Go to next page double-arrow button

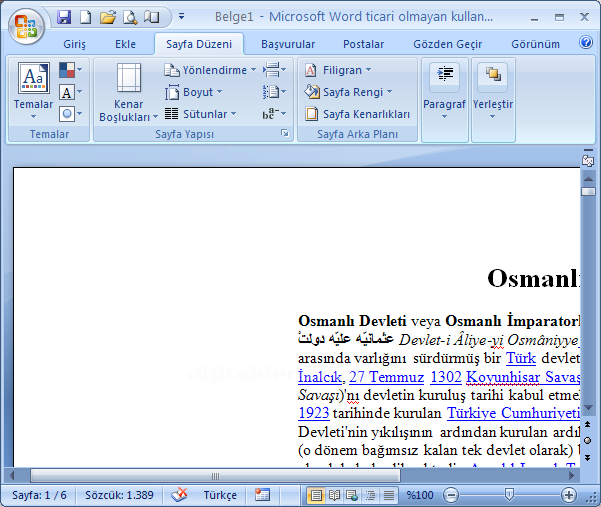[x=587, y=458]
